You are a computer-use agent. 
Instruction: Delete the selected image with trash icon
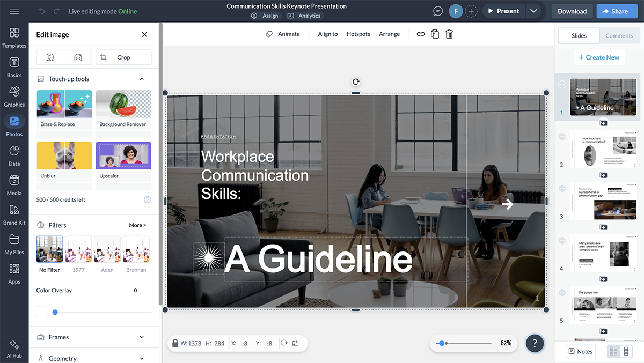[x=449, y=34]
